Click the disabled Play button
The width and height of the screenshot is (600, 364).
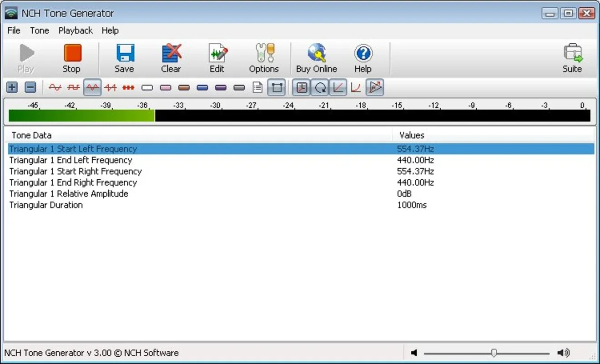pos(26,59)
